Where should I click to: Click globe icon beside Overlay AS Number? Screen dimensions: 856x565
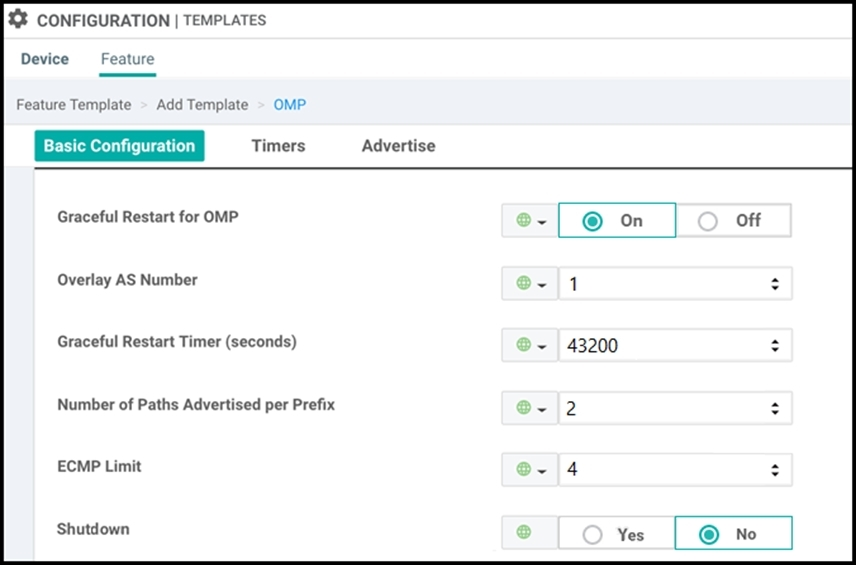pos(524,283)
